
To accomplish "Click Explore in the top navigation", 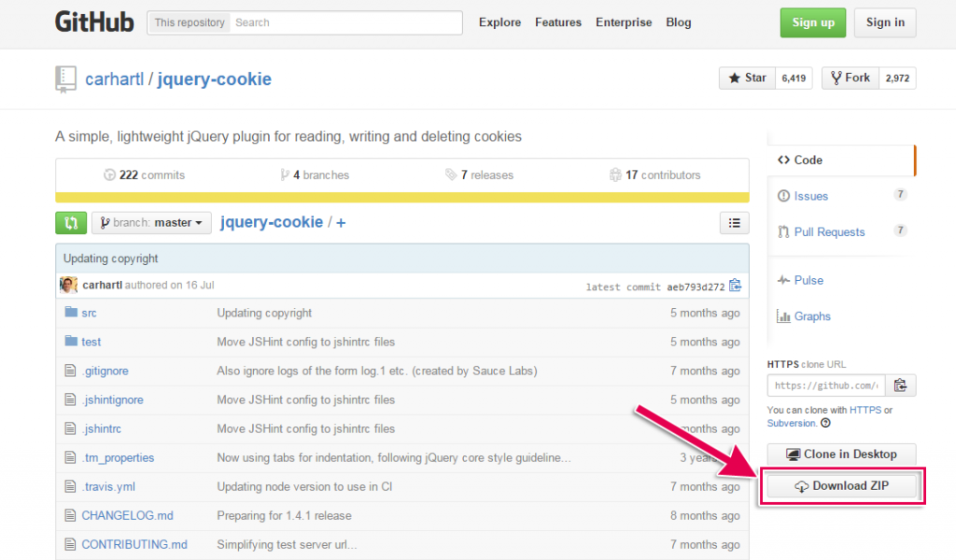I will click(x=499, y=21).
